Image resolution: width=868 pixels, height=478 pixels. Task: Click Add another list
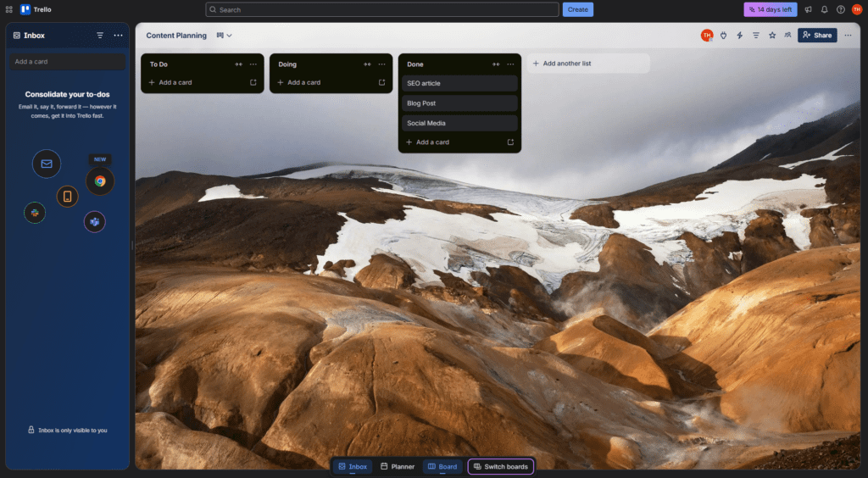pyautogui.click(x=588, y=64)
